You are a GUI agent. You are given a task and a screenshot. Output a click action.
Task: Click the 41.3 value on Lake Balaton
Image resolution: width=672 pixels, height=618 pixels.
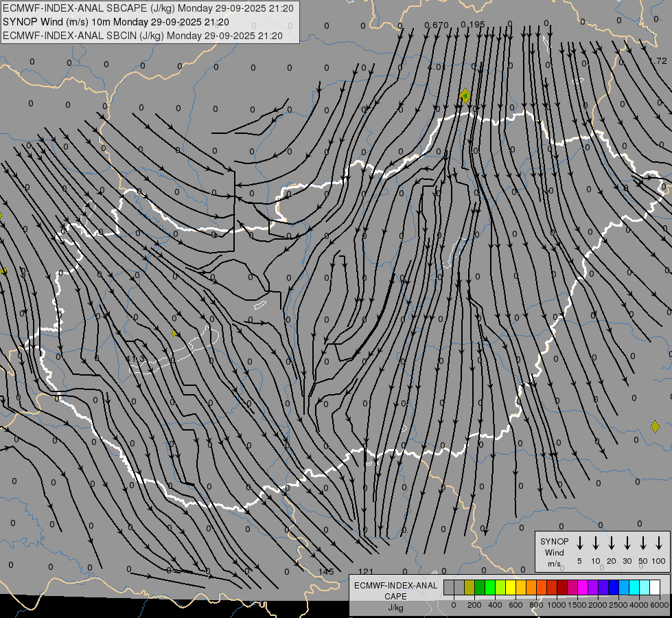point(137,359)
